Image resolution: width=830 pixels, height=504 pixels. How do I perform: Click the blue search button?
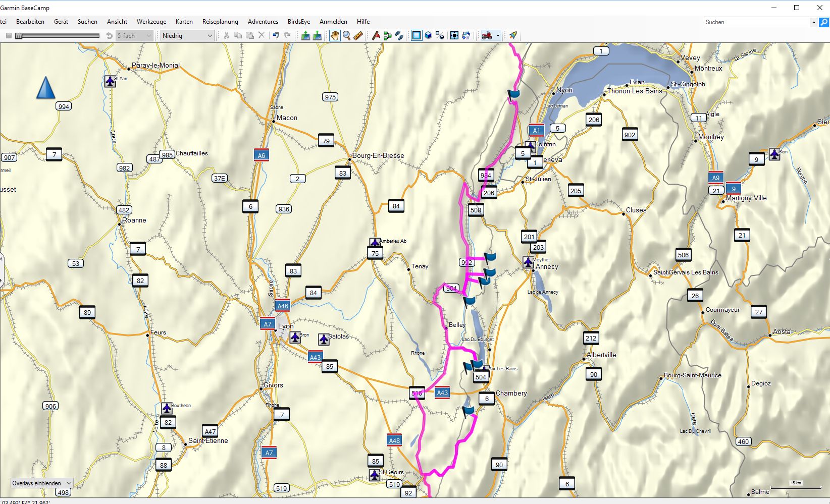[x=823, y=22]
